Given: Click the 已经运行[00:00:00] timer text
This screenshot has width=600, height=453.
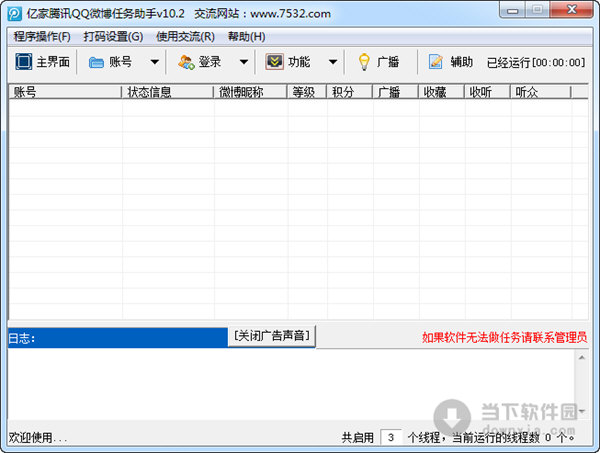Looking at the screenshot, I should click(x=536, y=62).
